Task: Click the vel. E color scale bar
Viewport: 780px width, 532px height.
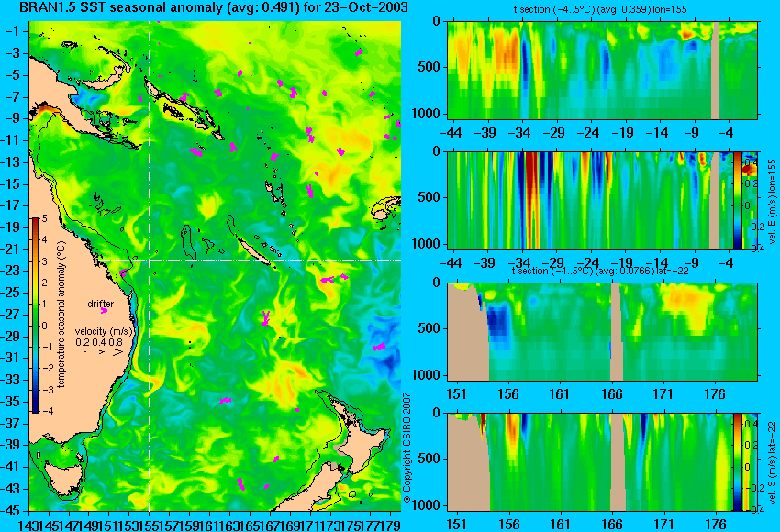Action: tap(737, 200)
